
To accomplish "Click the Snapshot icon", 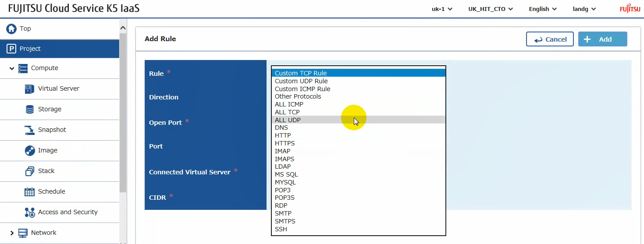I will tap(30, 130).
